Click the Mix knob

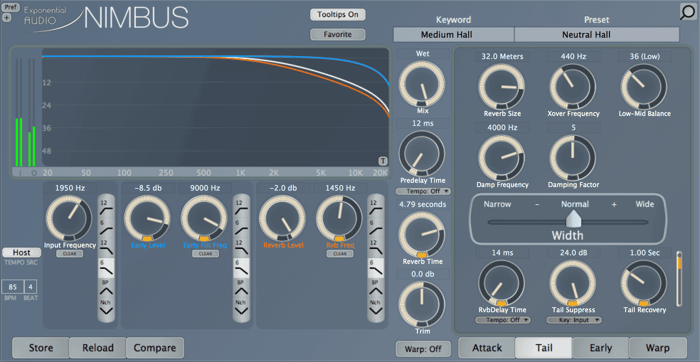click(421, 85)
